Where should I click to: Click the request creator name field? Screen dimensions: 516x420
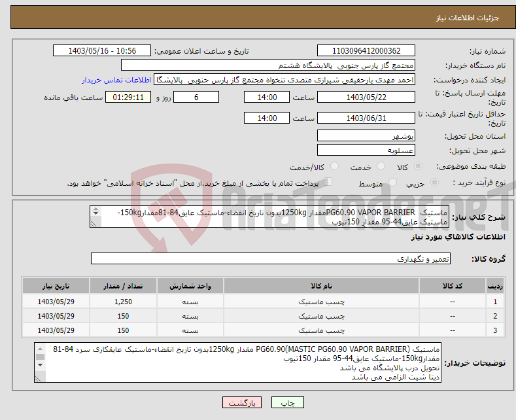tap(284, 80)
